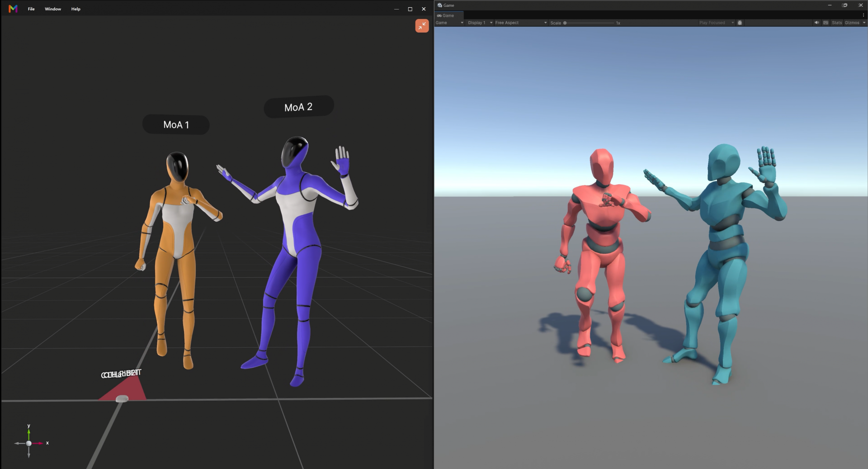Open the Free Aspect resolution dropdown

[x=521, y=23]
